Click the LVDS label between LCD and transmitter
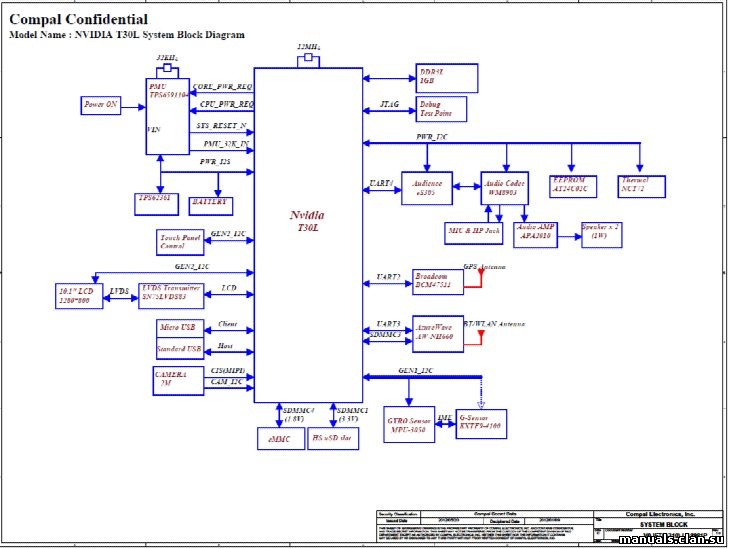Viewport: 729px width, 549px height. click(119, 291)
